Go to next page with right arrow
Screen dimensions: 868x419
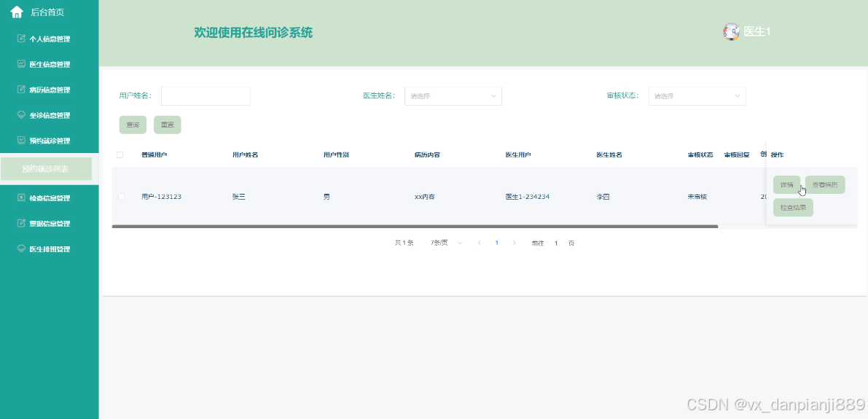click(x=515, y=243)
